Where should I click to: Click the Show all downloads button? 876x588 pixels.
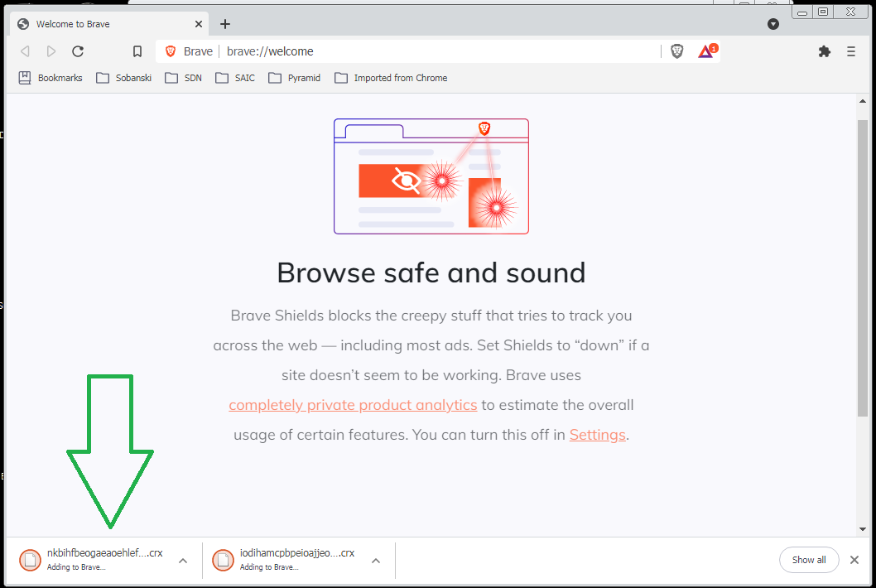809,560
